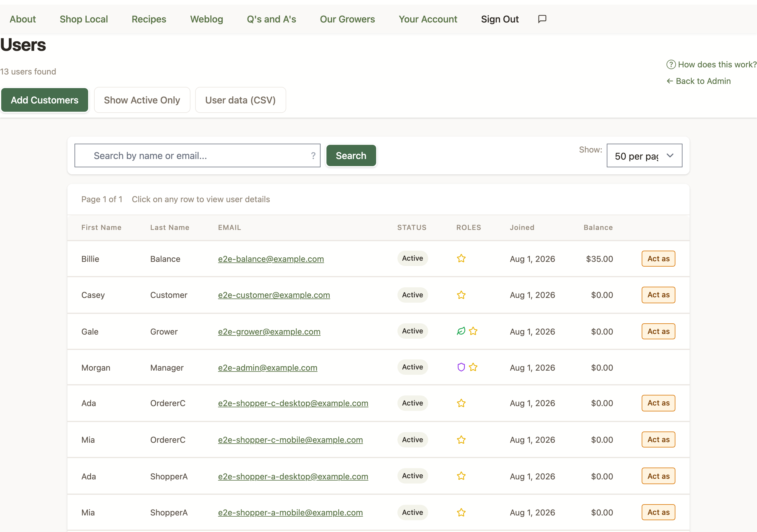Click the search field's question mark hint icon

(x=313, y=155)
